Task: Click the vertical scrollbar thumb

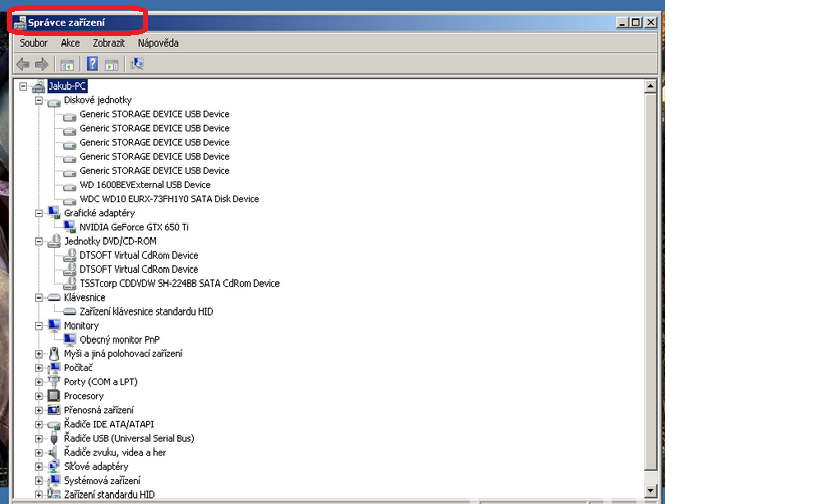Action: point(650,282)
